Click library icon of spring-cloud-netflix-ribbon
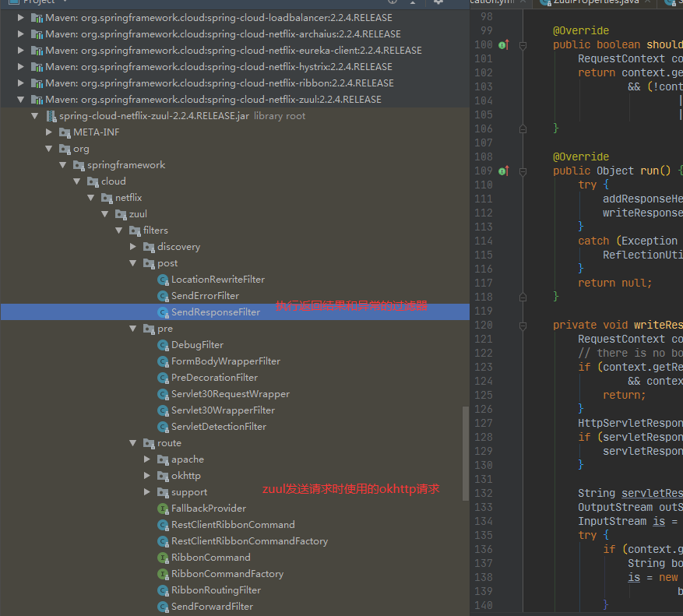This screenshot has width=683, height=616. (37, 83)
